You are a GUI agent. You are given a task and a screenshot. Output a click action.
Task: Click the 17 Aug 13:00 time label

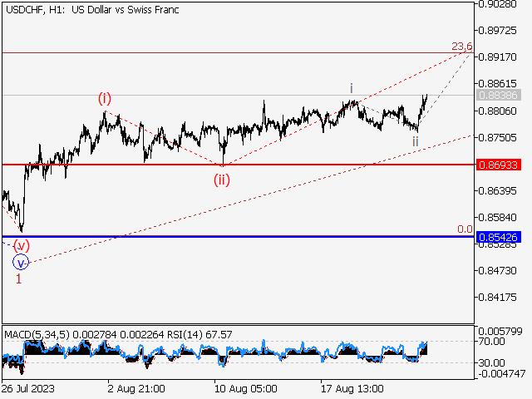coord(352,388)
